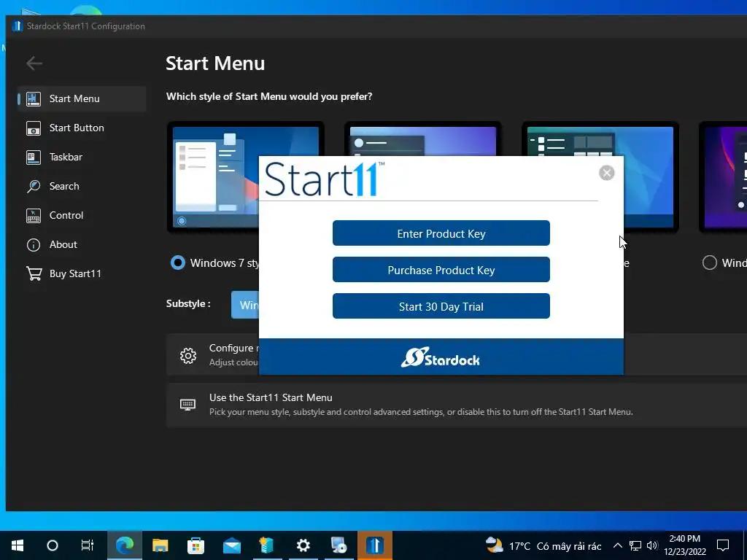Open File Explorer from the taskbar
The width and height of the screenshot is (747, 560).
tap(160, 545)
